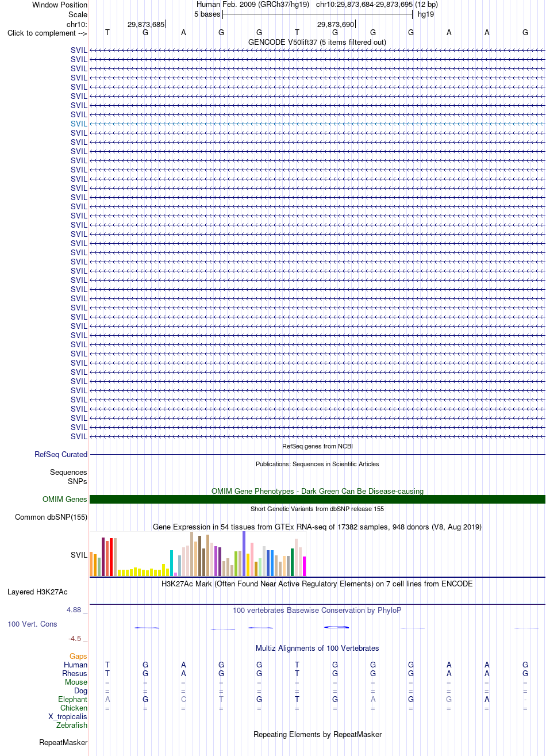
Task: Click the 'C' base in Elephant row
Action: [x=183, y=699]
